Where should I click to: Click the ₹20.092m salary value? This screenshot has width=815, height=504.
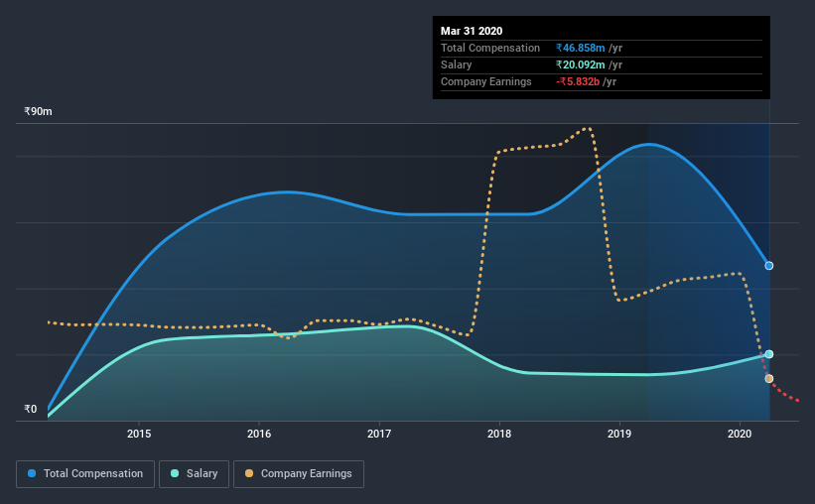(580, 64)
